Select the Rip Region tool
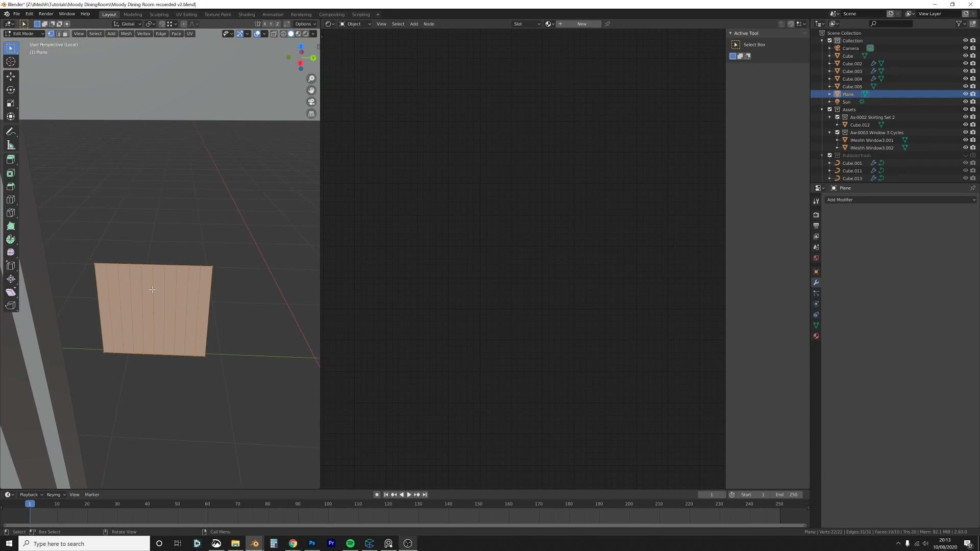Viewport: 980px width, 551px height. (x=11, y=306)
